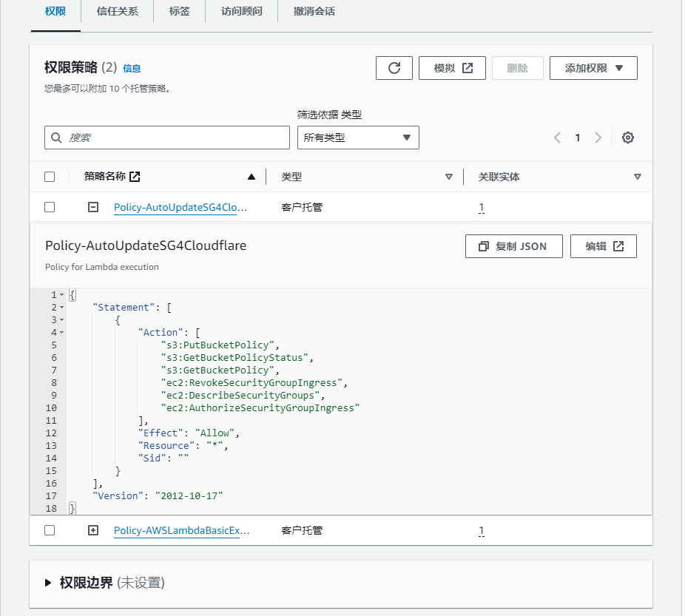Viewport: 685px width, 616px height.
Task: Switch to the 信任关系 tab
Action: pos(117,12)
